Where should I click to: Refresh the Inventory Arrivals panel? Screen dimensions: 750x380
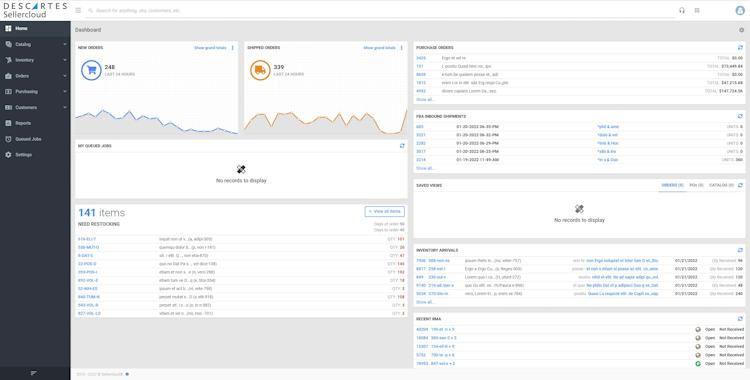click(x=740, y=250)
